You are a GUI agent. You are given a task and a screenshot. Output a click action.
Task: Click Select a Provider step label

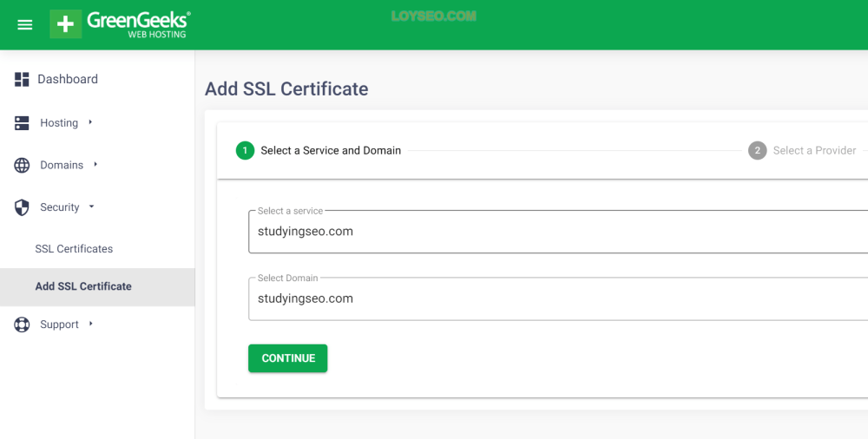pyautogui.click(x=814, y=151)
